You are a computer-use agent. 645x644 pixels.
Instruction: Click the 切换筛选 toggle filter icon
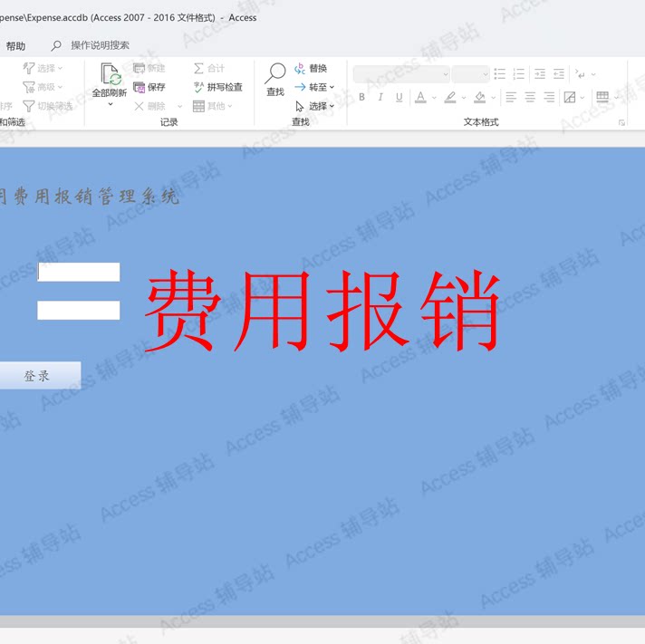tap(28, 107)
